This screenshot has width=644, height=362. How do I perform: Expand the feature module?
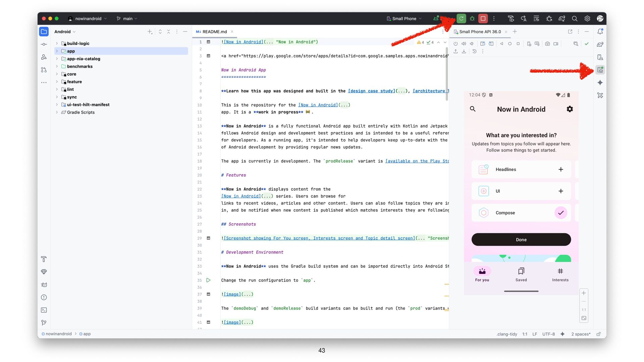click(57, 82)
